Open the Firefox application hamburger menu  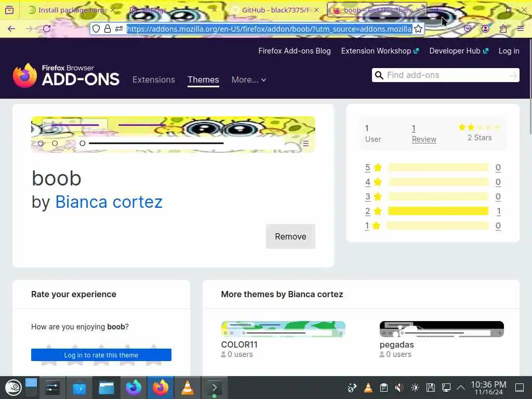521,29
